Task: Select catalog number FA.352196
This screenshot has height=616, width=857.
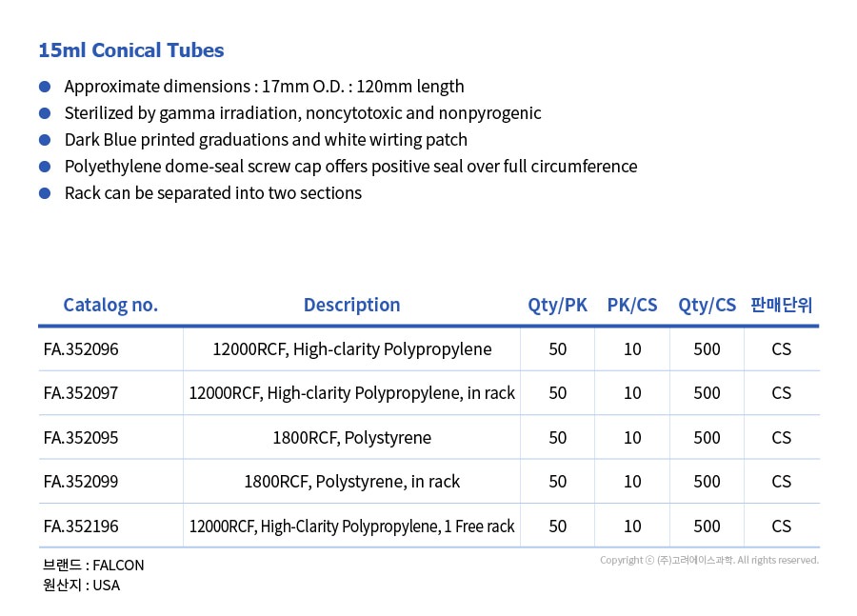Action: pos(81,527)
